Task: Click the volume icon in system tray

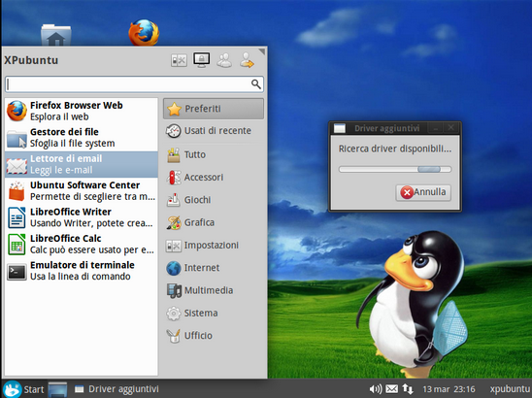Action: coord(376,389)
